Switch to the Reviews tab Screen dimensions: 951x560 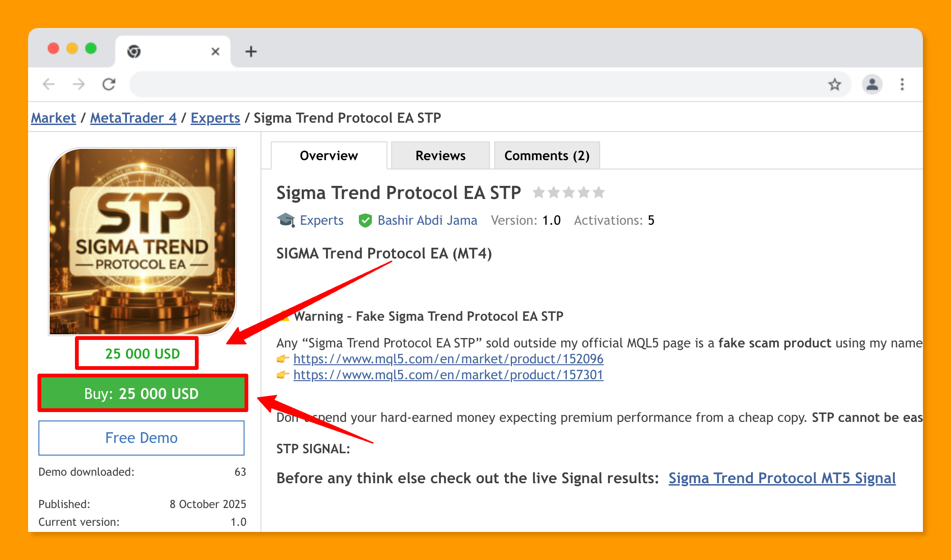[x=440, y=155]
